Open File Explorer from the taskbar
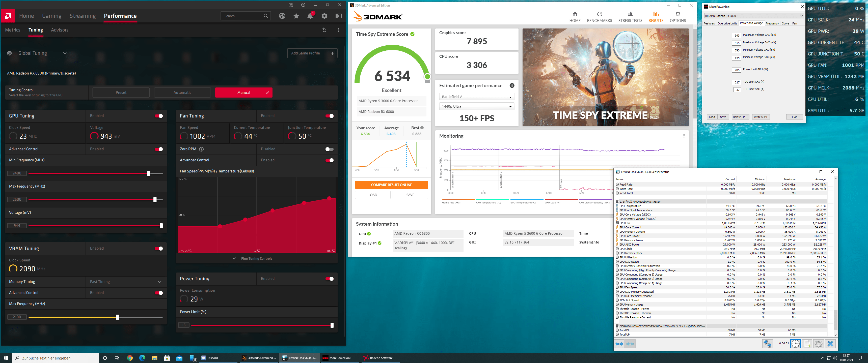Screen dimensions: 868x363 [155, 358]
